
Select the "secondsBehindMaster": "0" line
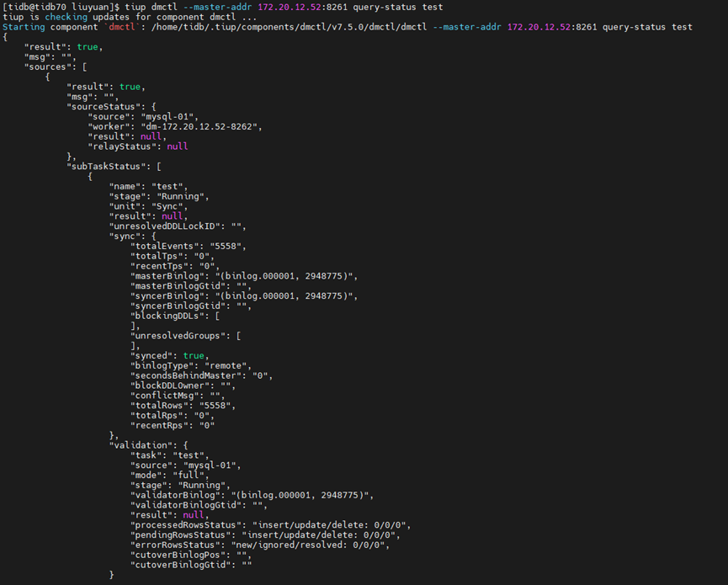(x=201, y=375)
